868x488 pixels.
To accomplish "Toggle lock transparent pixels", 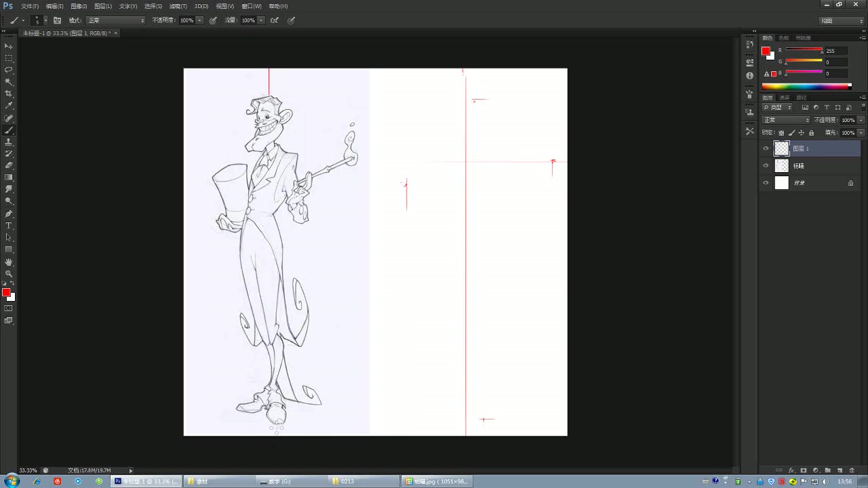I will 781,133.
